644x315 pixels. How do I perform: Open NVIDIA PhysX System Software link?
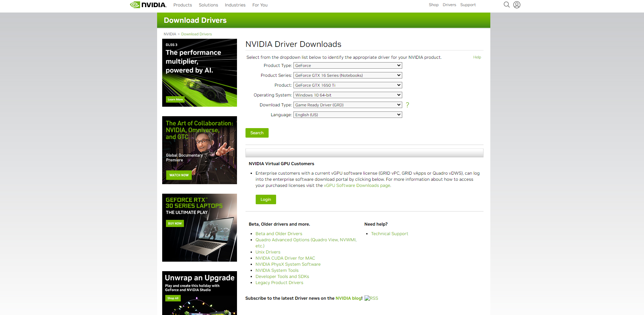tap(288, 264)
